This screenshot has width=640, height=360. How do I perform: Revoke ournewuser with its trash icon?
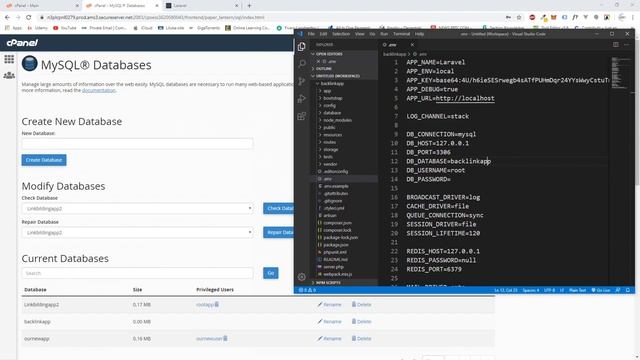[225, 338]
